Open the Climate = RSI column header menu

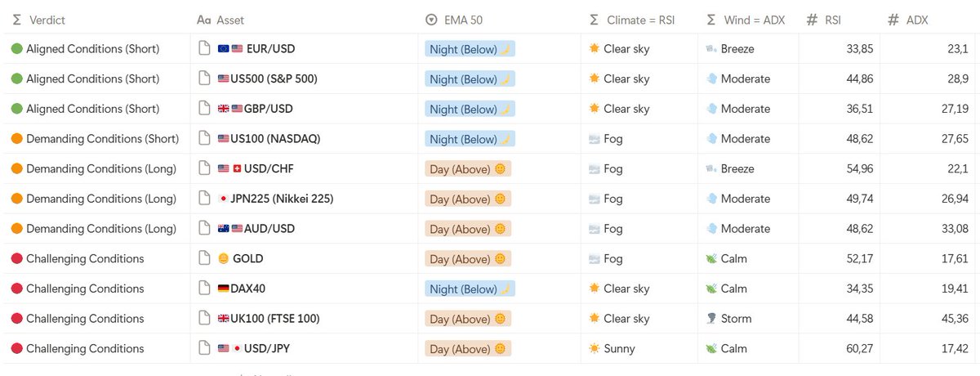(x=639, y=20)
